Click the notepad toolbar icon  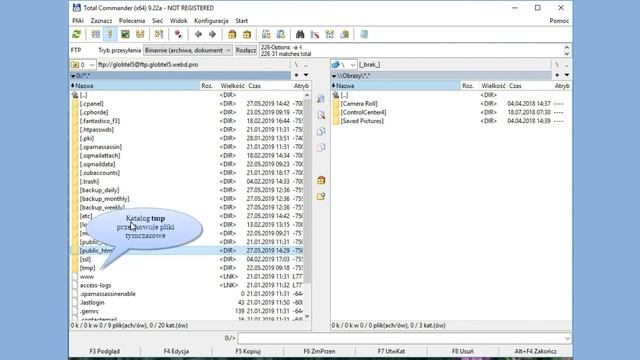pyautogui.click(x=364, y=34)
